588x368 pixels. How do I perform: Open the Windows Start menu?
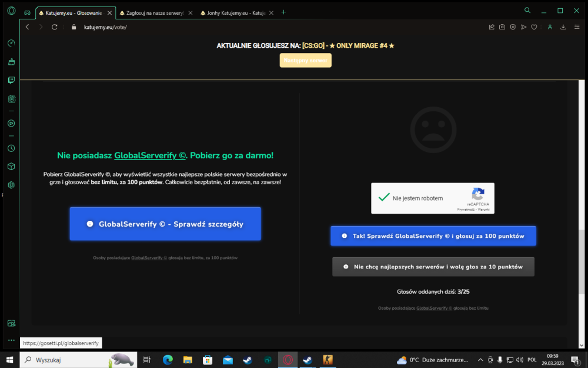point(9,360)
